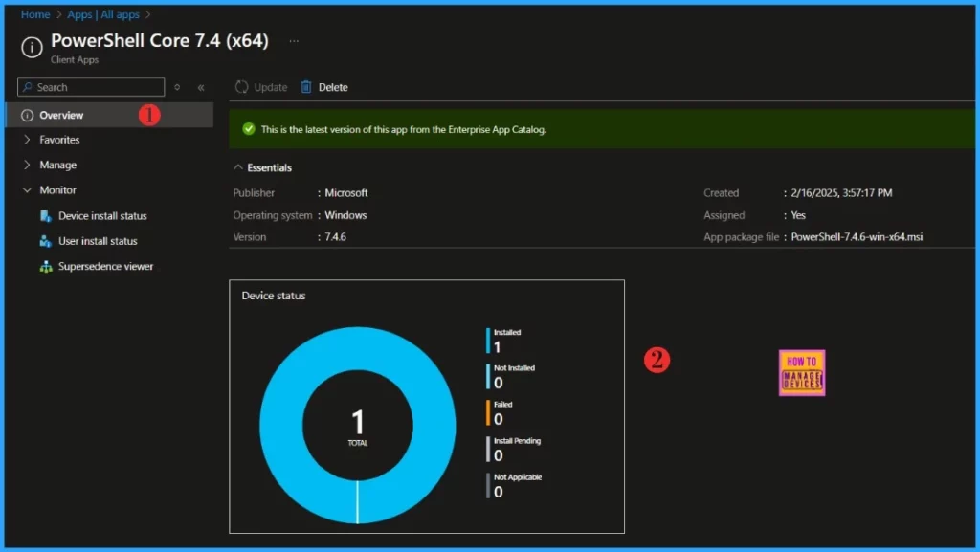The height and width of the screenshot is (552, 980).
Task: Click the Update refresh icon
Action: [x=242, y=87]
